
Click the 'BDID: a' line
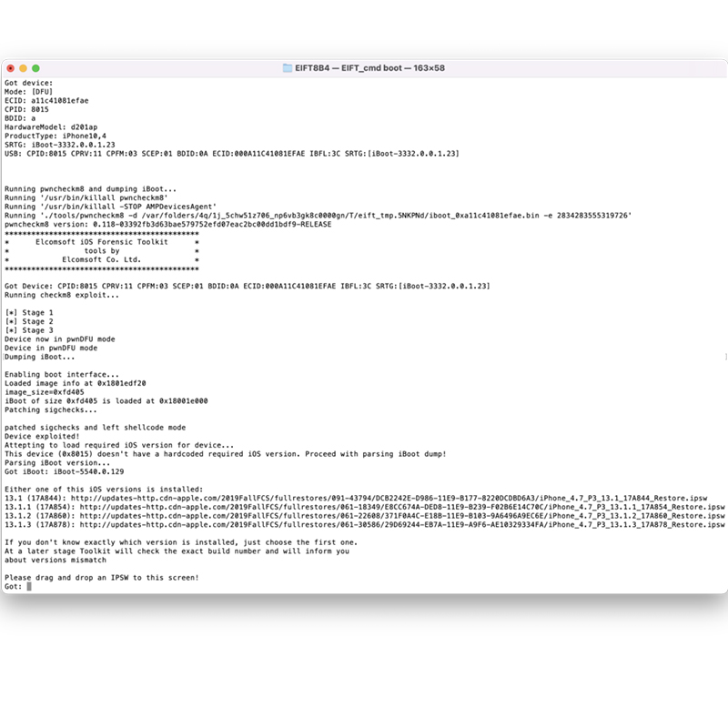20,118
